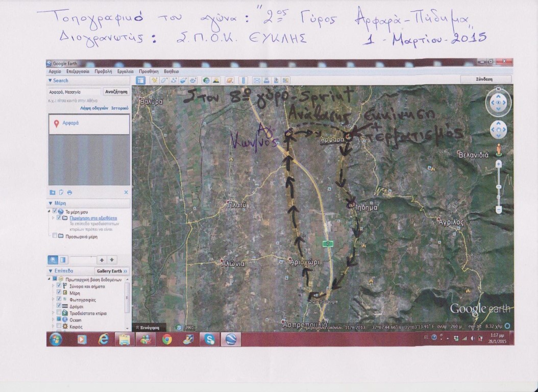Expand the Φωτογραφίες layer tree node
The image size is (538, 392).
point(53,299)
